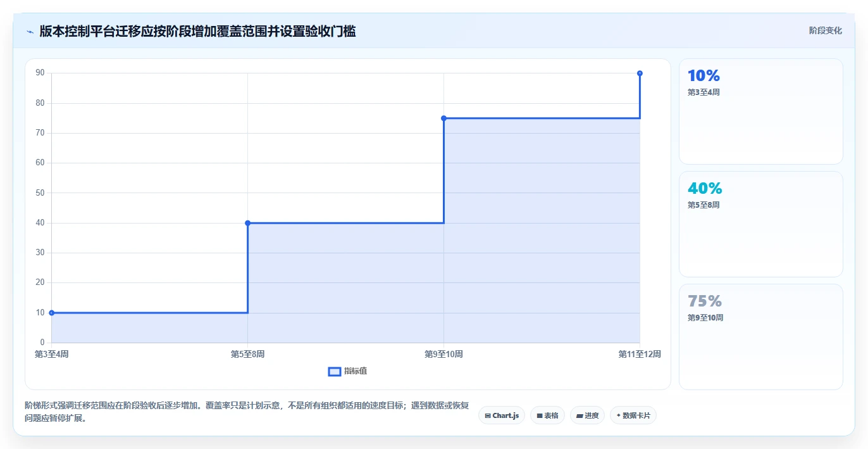Toggle the 指标值 legend item
The image size is (868, 449).
347,371
